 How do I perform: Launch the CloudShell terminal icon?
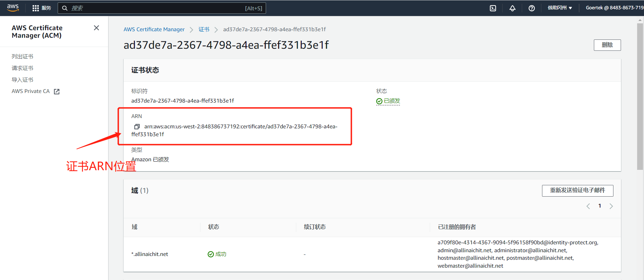click(x=493, y=8)
